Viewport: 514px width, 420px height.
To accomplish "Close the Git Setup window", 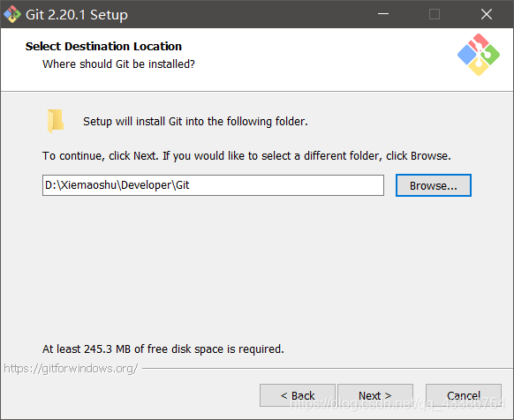I will (x=487, y=14).
